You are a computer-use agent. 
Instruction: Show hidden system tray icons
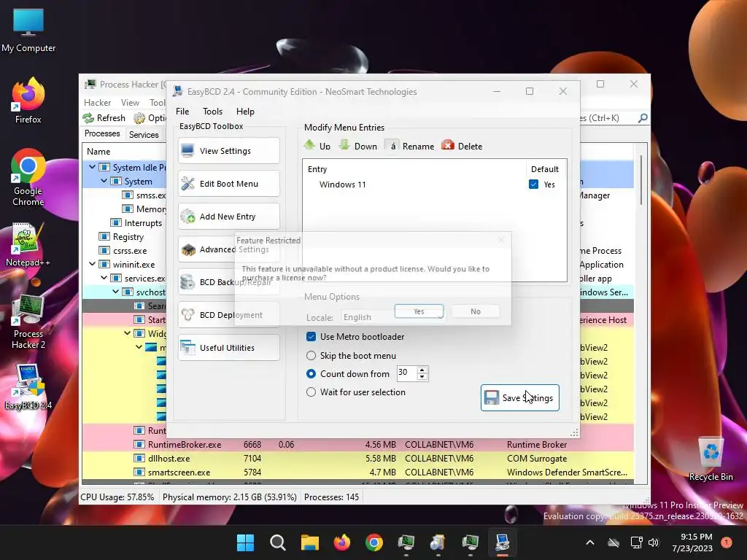point(589,542)
